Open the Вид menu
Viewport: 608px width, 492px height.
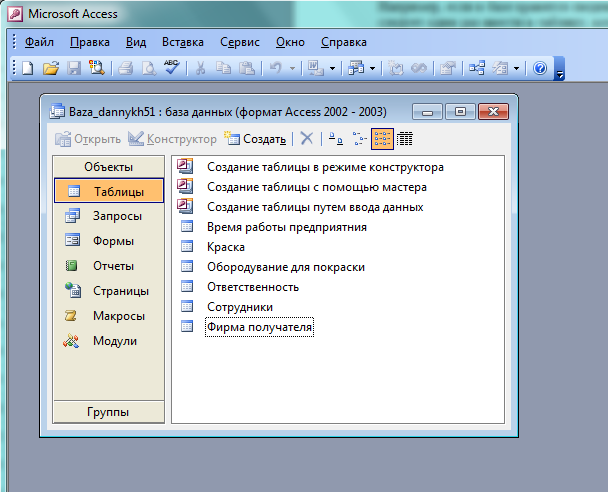[x=136, y=42]
